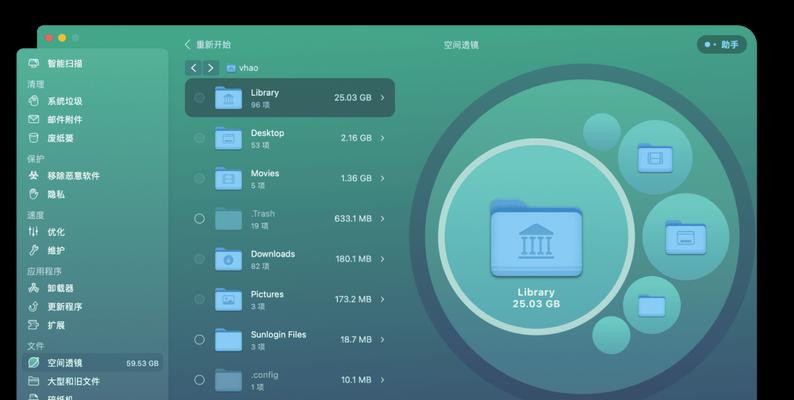Image resolution: width=794 pixels, height=400 pixels.
Task: Navigate forward with the right arrow button
Action: click(211, 68)
